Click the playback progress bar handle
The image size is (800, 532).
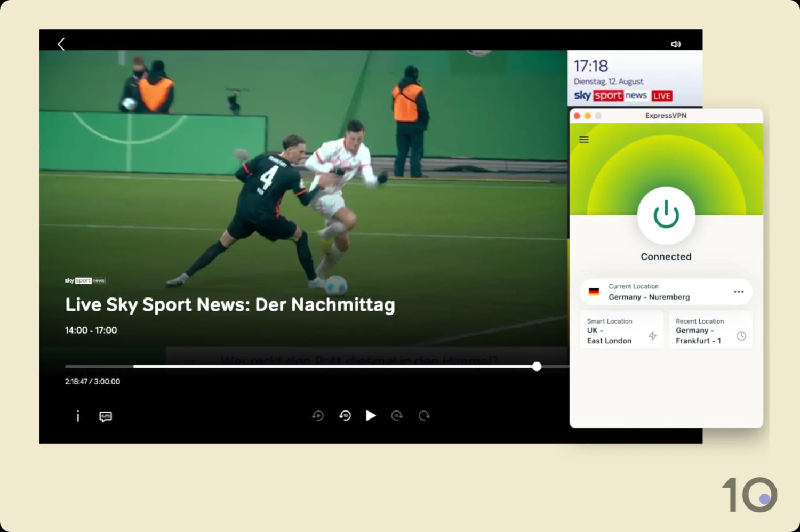pyautogui.click(x=537, y=366)
